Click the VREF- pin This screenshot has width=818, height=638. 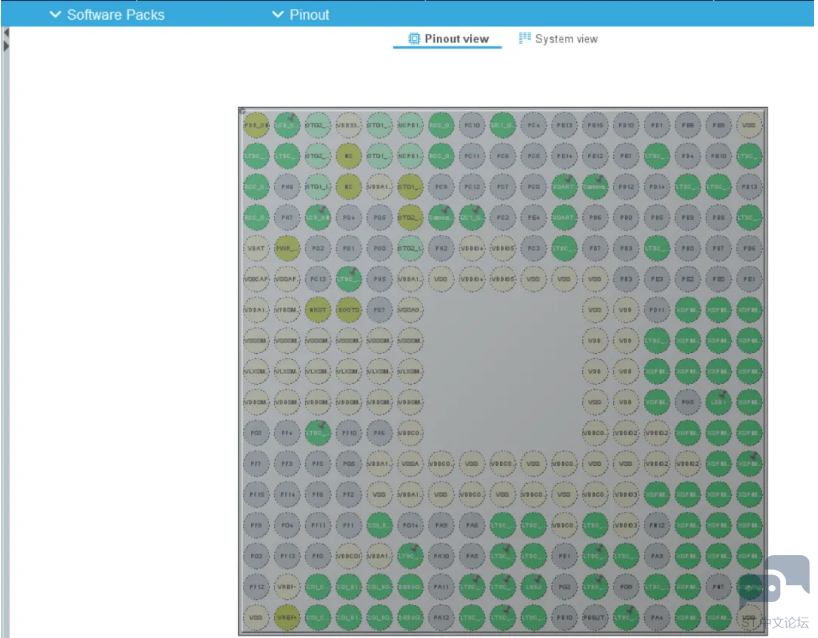(287, 588)
